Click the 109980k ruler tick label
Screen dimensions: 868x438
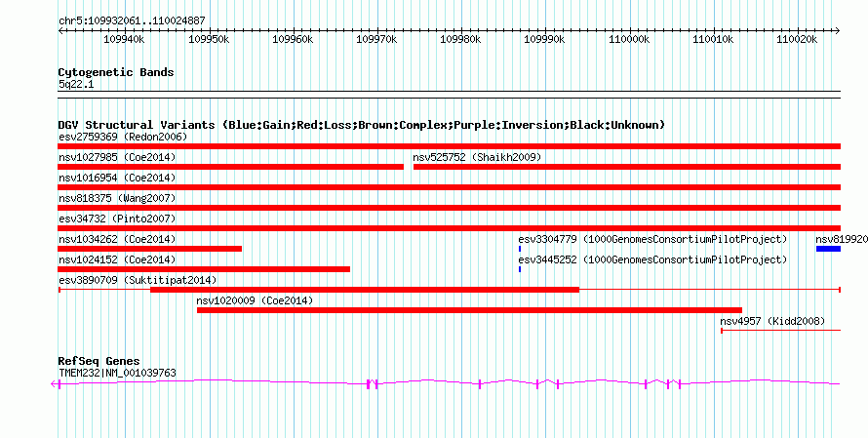pyautogui.click(x=460, y=40)
